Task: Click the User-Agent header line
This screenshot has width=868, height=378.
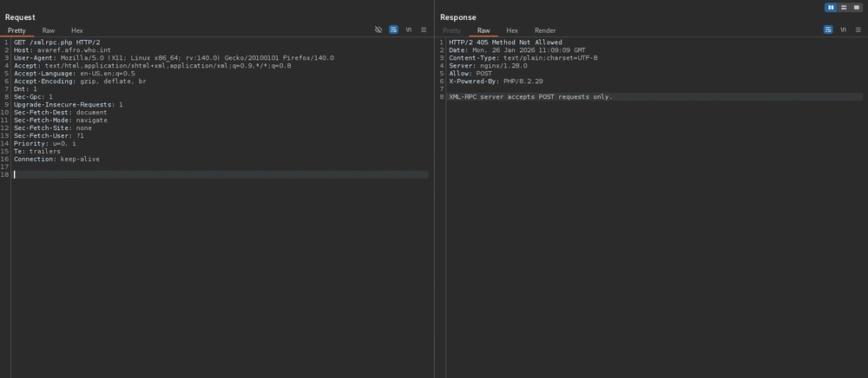Action: 174,58
